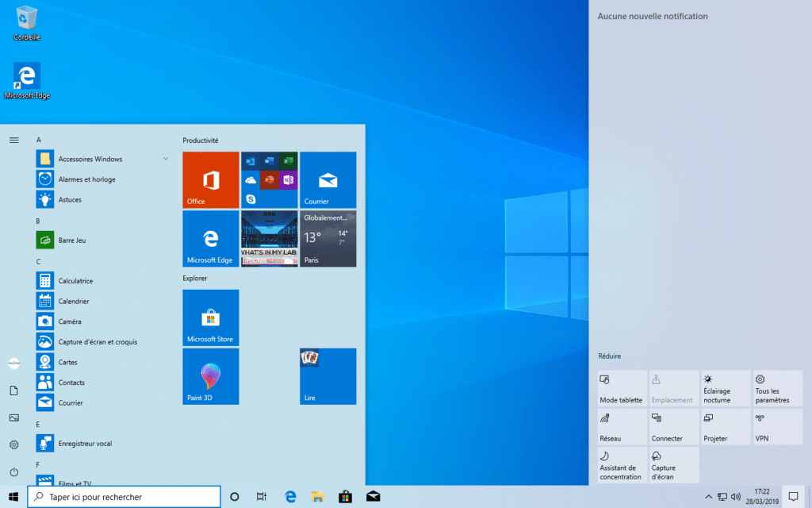The height and width of the screenshot is (508, 812).
Task: Click the Windows Start button
Action: 13,497
